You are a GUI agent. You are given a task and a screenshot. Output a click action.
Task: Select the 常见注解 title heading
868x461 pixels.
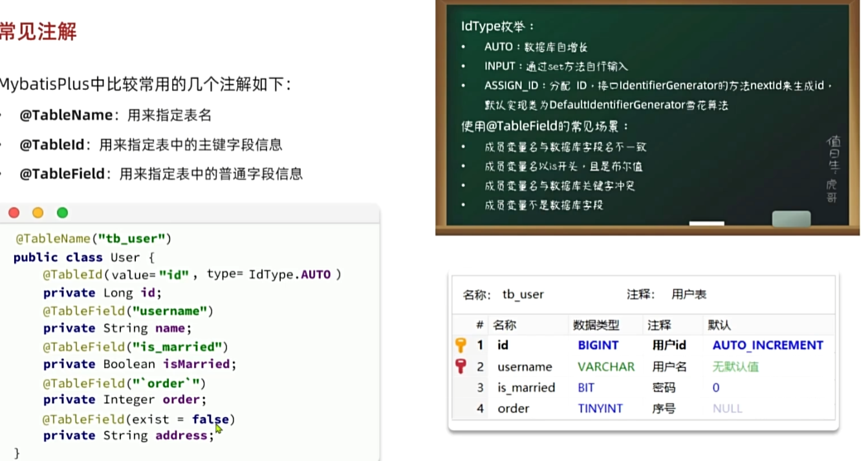point(37,31)
